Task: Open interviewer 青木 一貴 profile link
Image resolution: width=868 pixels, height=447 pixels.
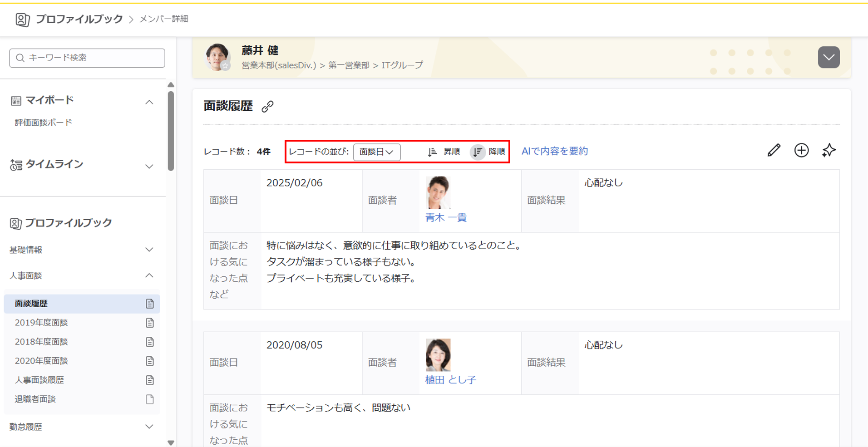Action: (446, 218)
